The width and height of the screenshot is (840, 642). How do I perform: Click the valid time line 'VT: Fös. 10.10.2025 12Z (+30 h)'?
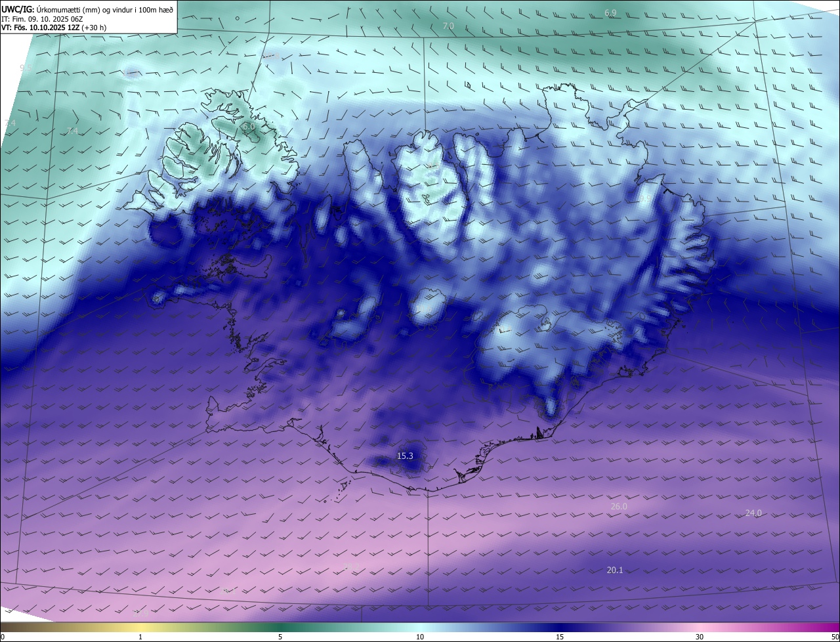pos(54,28)
